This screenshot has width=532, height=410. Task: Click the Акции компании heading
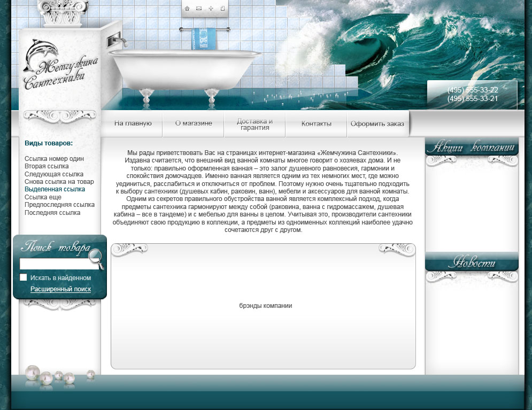(x=471, y=147)
